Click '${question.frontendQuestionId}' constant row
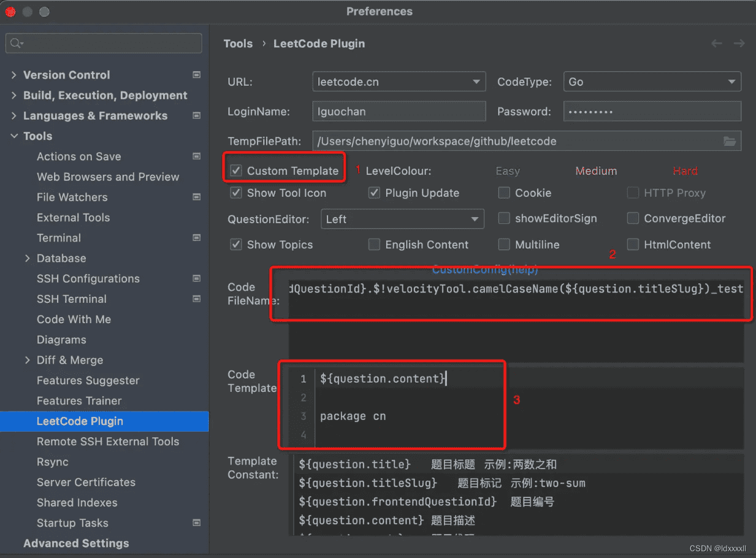The width and height of the screenshot is (756, 558). coord(398,502)
